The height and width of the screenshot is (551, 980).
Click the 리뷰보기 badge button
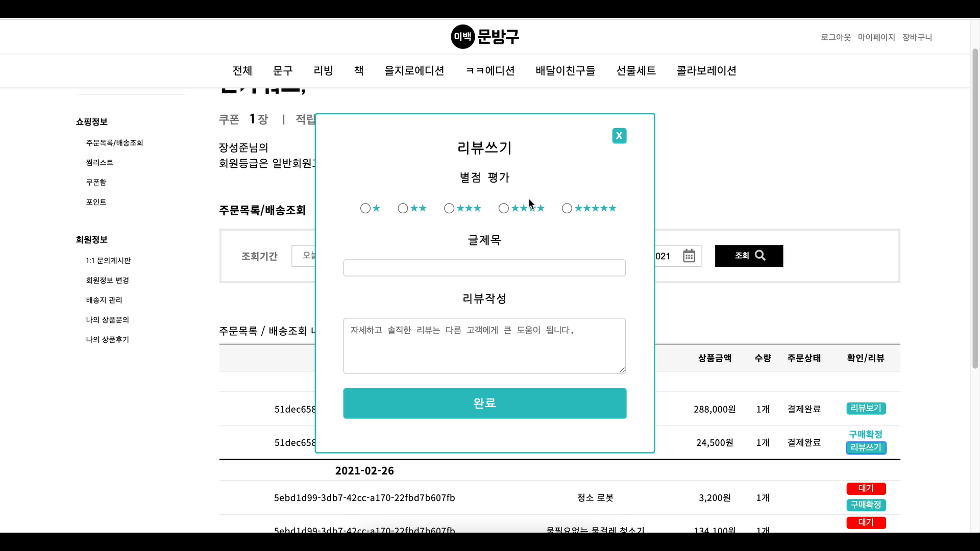tap(866, 408)
